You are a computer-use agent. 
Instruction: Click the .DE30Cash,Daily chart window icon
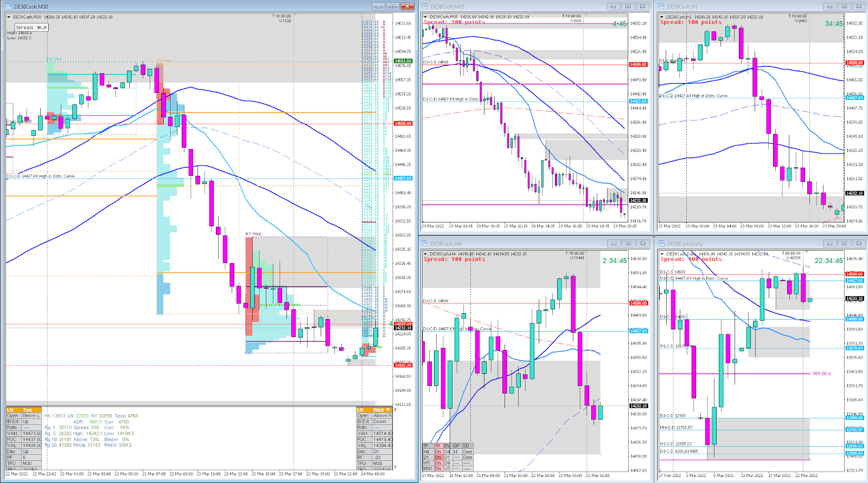pos(662,244)
